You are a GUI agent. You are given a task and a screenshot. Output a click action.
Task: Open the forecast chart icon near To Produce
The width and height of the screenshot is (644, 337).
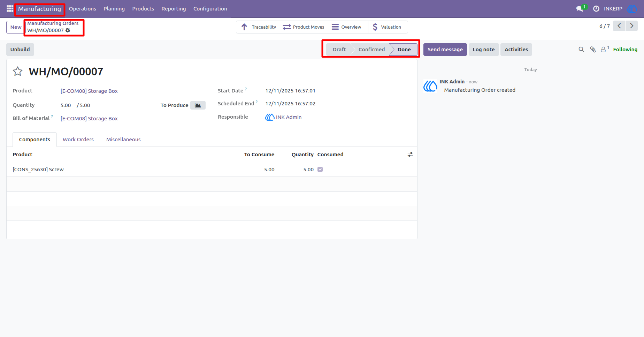(x=198, y=105)
